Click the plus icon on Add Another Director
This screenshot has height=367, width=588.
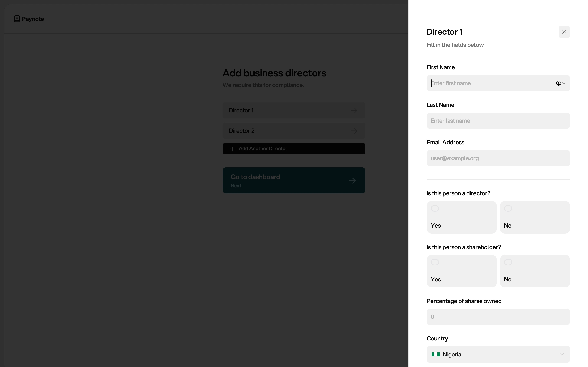tap(232, 149)
